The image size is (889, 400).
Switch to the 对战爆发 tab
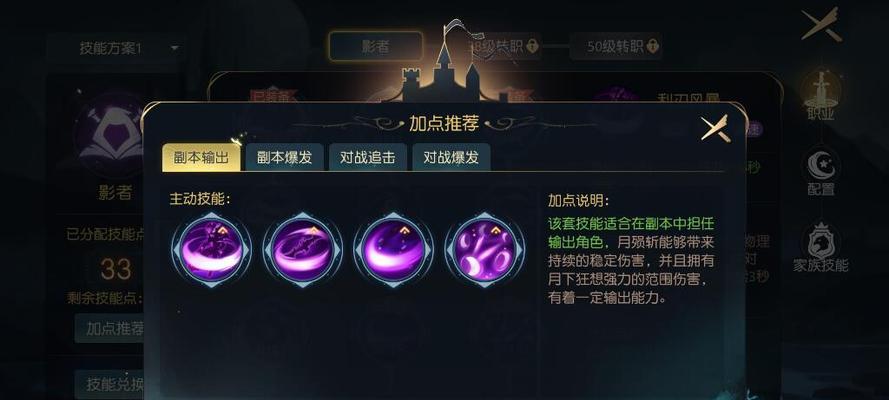coord(451,157)
